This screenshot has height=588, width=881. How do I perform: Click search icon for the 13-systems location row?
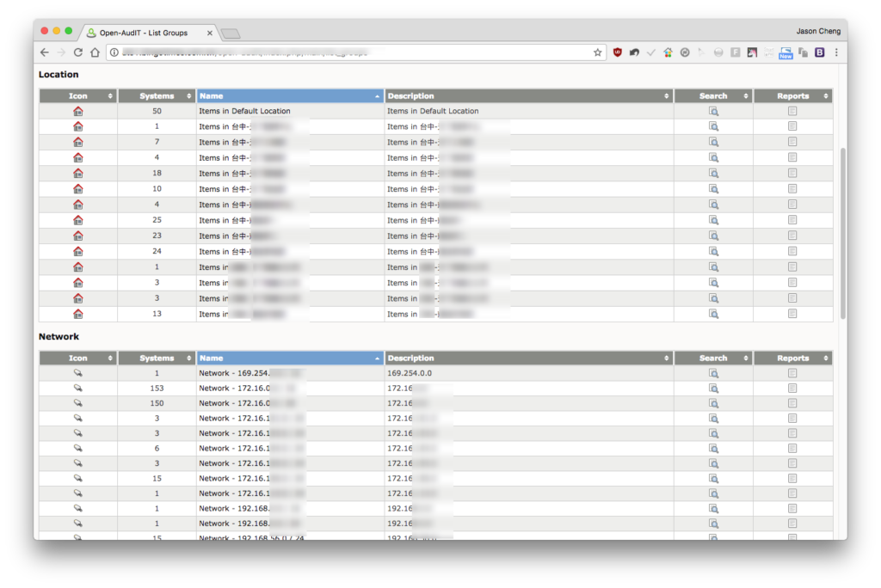713,314
